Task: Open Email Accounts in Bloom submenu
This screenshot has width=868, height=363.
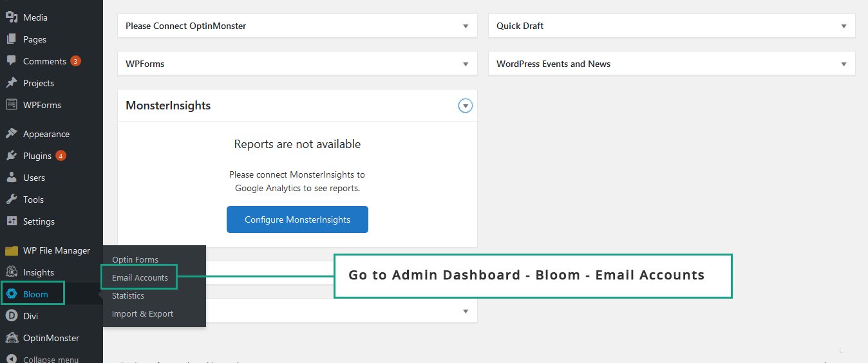Action: 140,278
